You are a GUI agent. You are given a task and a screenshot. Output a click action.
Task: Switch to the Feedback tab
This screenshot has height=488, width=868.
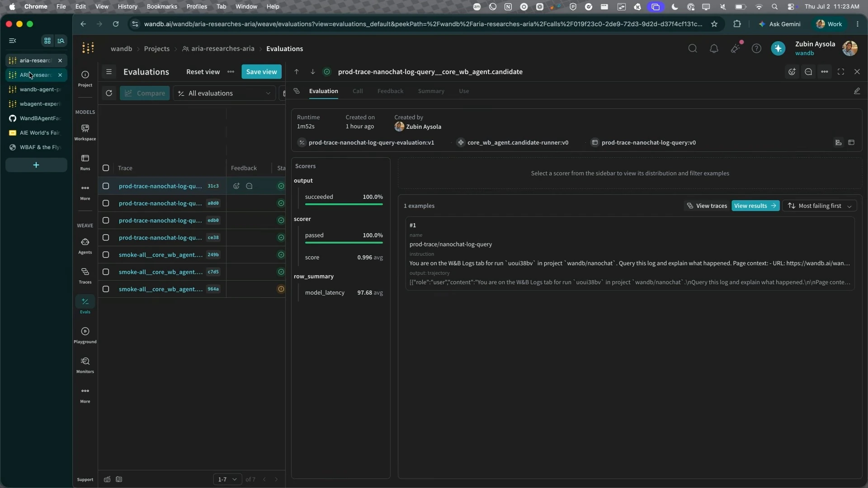(390, 91)
